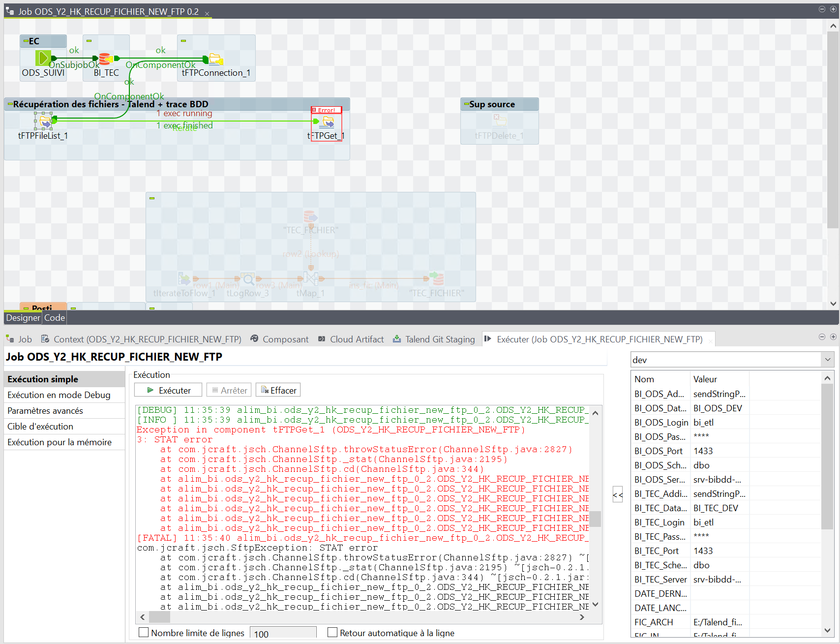Open the dev context dropdown

[x=827, y=360]
